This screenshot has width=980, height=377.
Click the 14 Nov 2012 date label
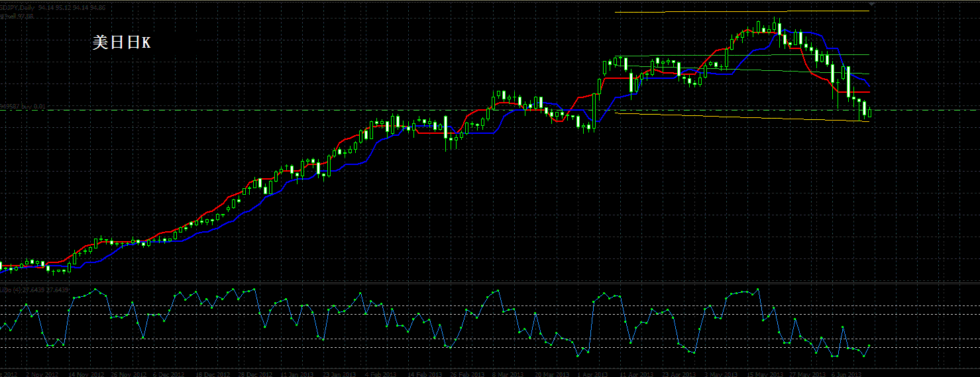pyautogui.click(x=86, y=374)
